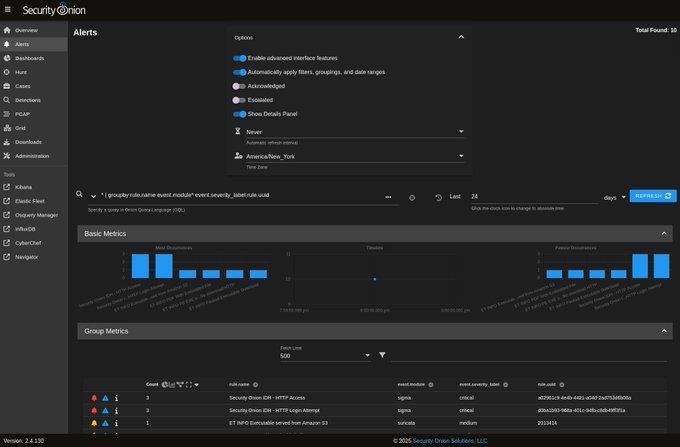Open the query three-dots options menu
Viewport: 680px width, 447px height.
(388, 197)
